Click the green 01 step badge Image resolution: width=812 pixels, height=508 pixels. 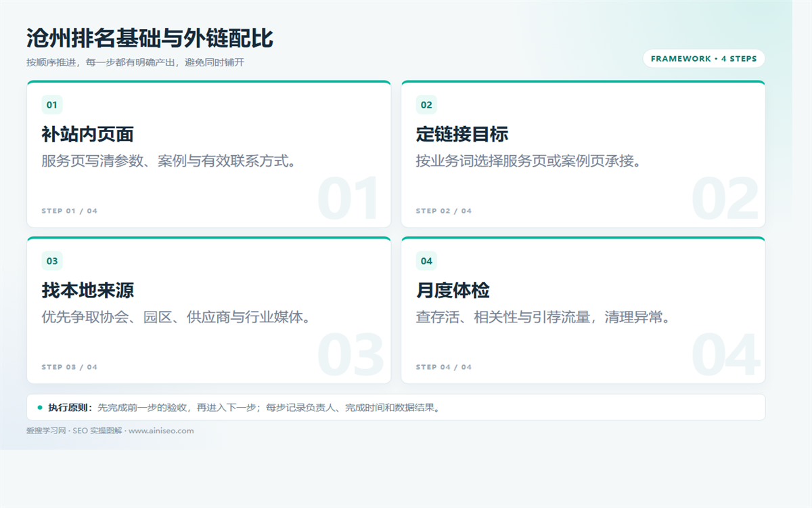(x=52, y=105)
